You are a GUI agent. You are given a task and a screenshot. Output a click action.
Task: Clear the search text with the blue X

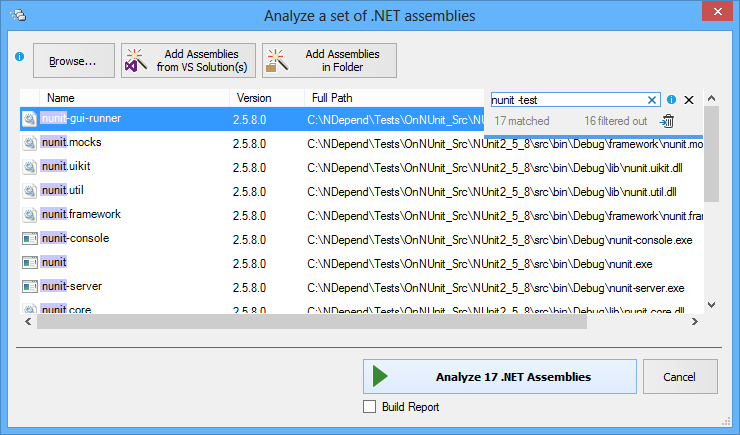pos(652,100)
